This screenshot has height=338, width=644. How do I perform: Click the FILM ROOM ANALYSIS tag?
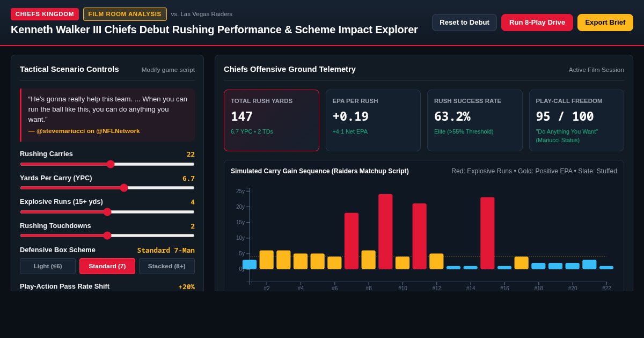click(x=125, y=14)
